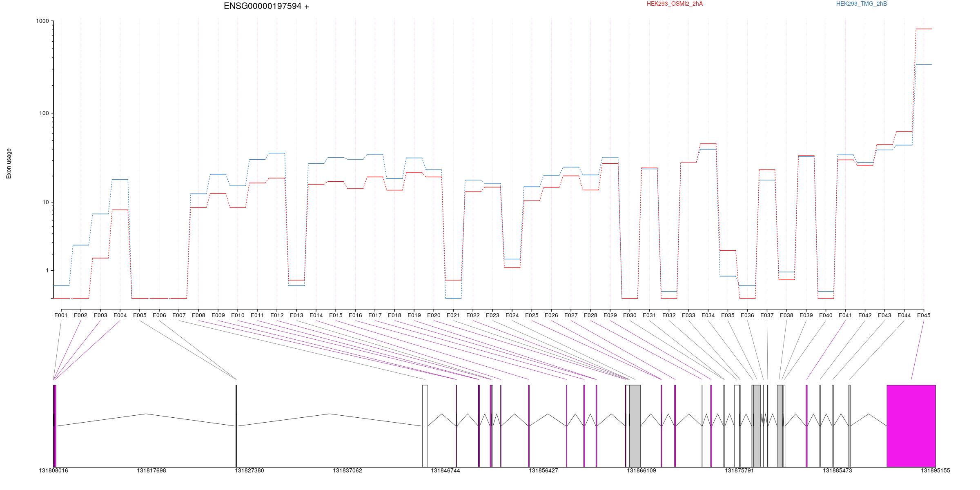Image resolution: width=980 pixels, height=490 pixels.
Task: Click the ENSG00000197594 + gene title
Action: click(x=266, y=6)
